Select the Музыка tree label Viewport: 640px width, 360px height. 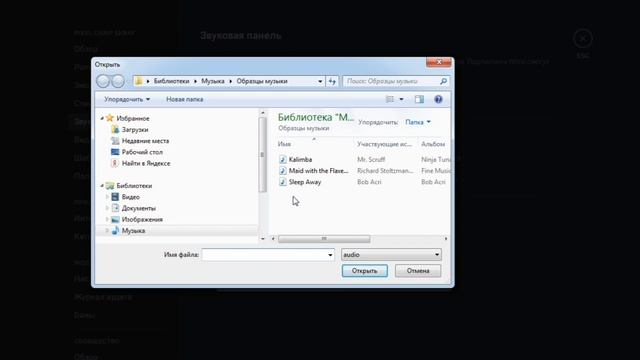tap(133, 231)
